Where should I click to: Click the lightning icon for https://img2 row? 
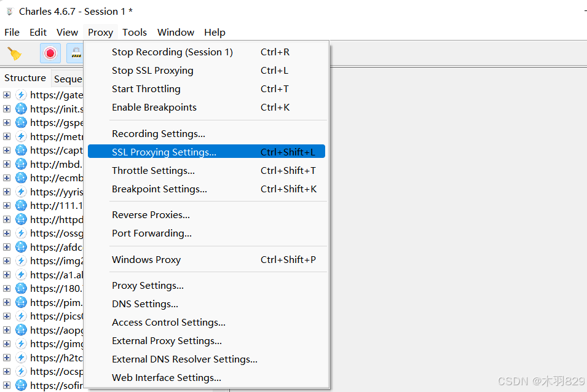(22, 261)
